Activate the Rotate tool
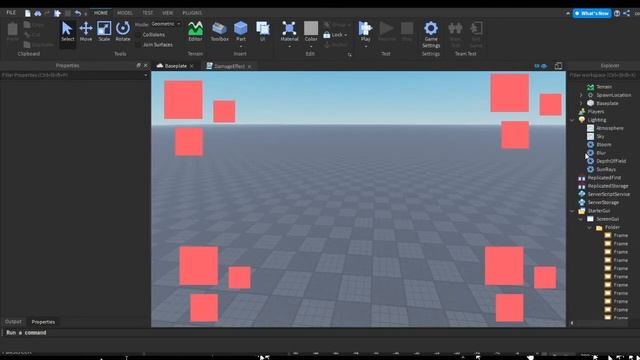The width and height of the screenshot is (640, 360). tap(123, 32)
